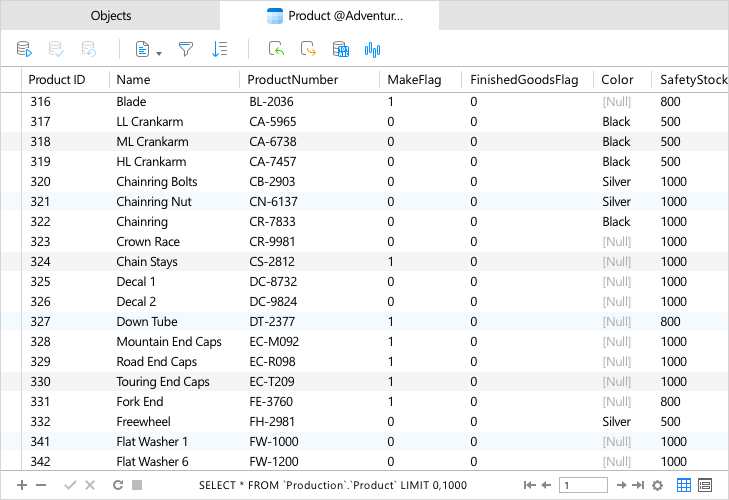This screenshot has height=500, width=729.
Task: Select the Chainring Nut cell
Action: pyautogui.click(x=154, y=201)
